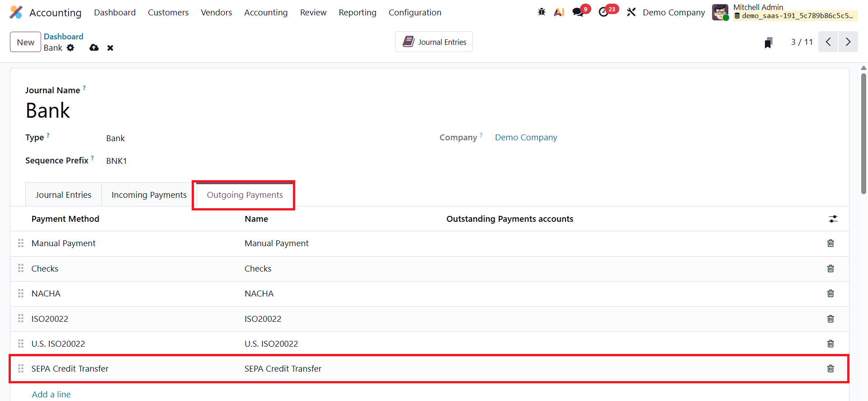Click ISO20022 in Payment Method column
Image resolution: width=868 pixels, height=401 pixels.
pyautogui.click(x=50, y=319)
